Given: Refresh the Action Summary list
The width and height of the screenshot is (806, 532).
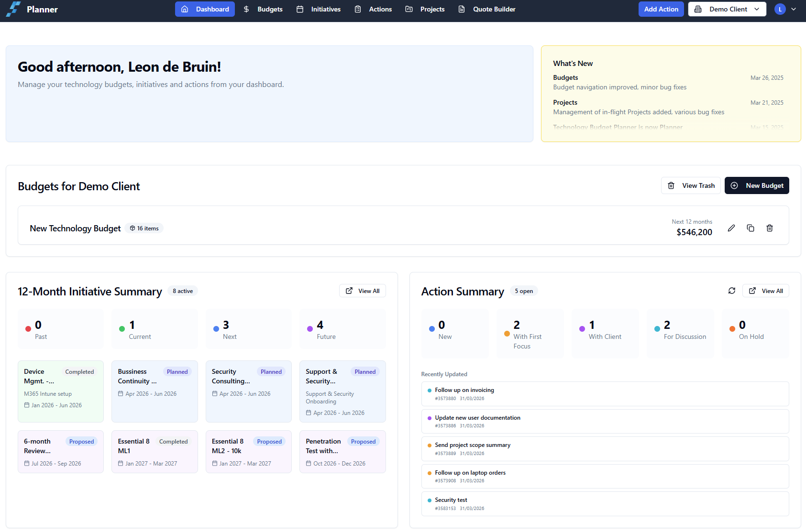Looking at the screenshot, I should (x=731, y=291).
